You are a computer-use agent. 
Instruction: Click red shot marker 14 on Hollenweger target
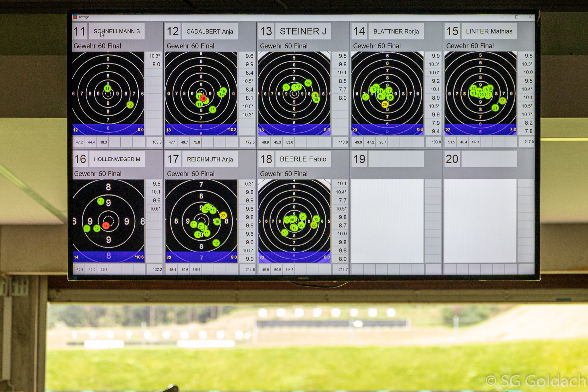point(106,226)
